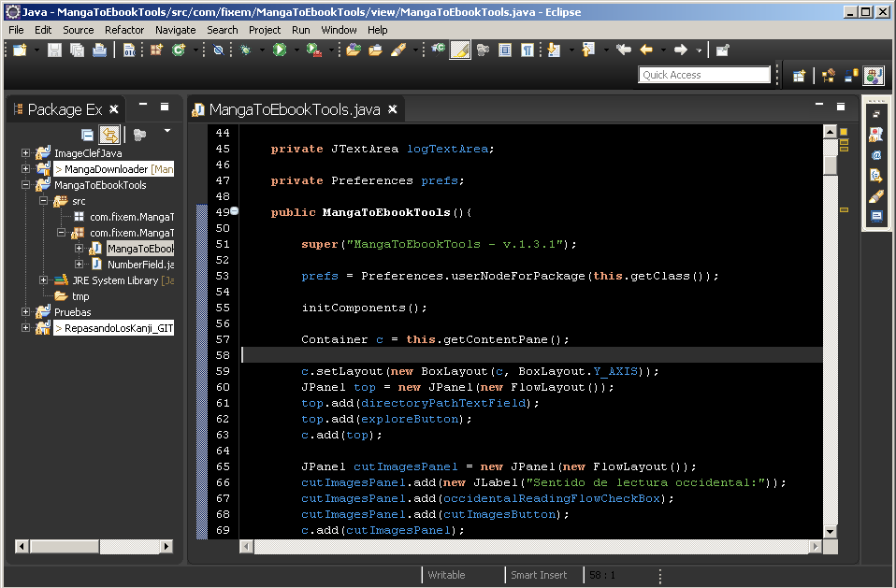Click the Open Task folder icon
Screen dimensions: 896x588
coord(375,50)
